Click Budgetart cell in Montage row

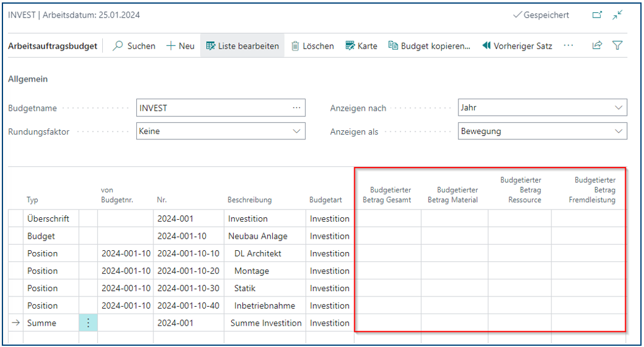(330, 271)
